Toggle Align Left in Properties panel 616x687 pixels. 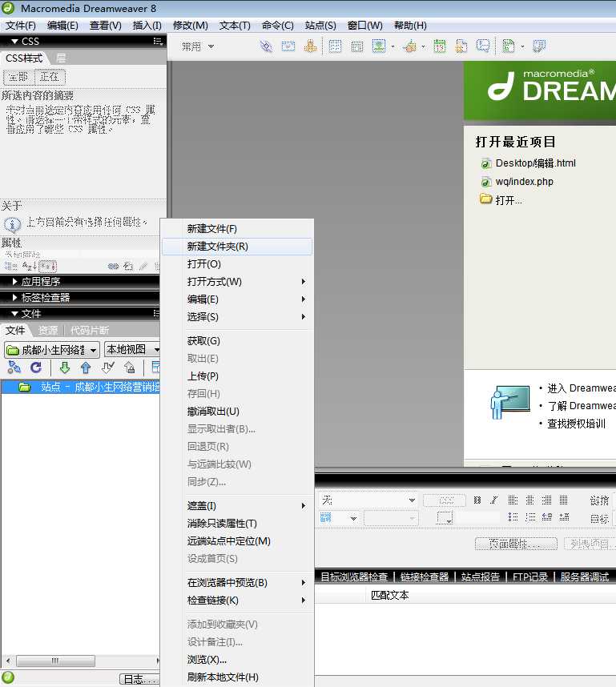tap(513, 500)
